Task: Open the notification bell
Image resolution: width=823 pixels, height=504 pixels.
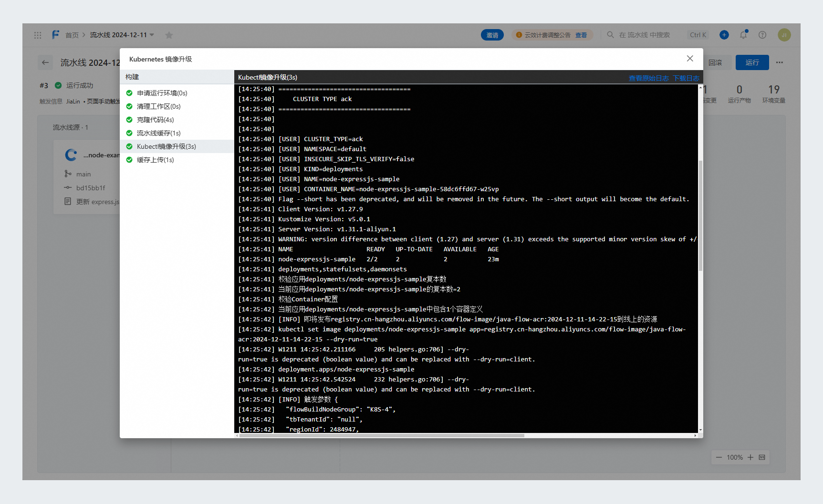Action: tap(743, 35)
